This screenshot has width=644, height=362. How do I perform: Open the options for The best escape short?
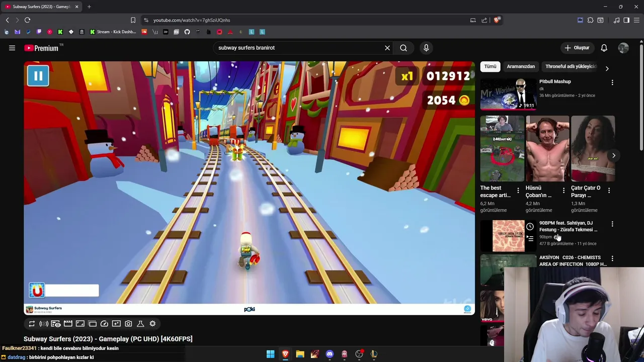518,191
